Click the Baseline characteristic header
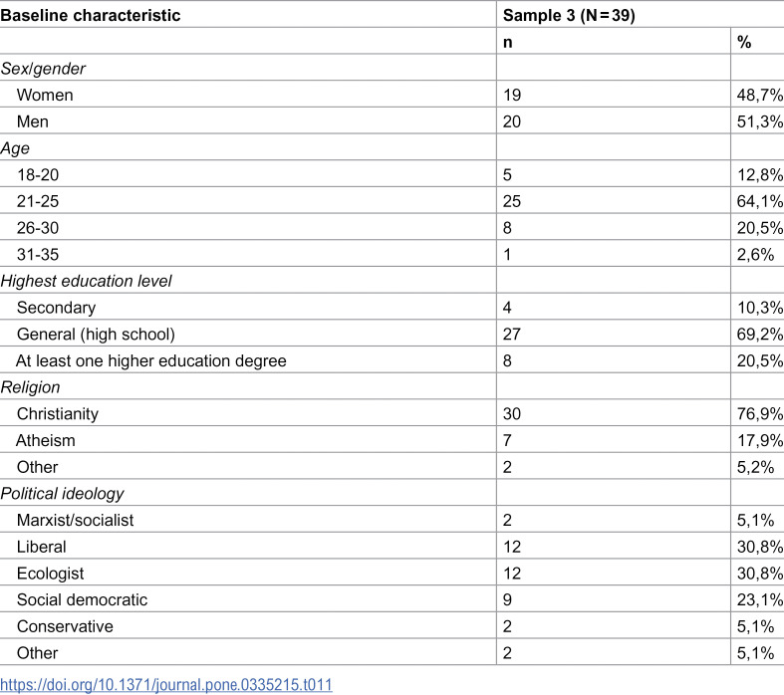784x695 pixels. coord(91,15)
